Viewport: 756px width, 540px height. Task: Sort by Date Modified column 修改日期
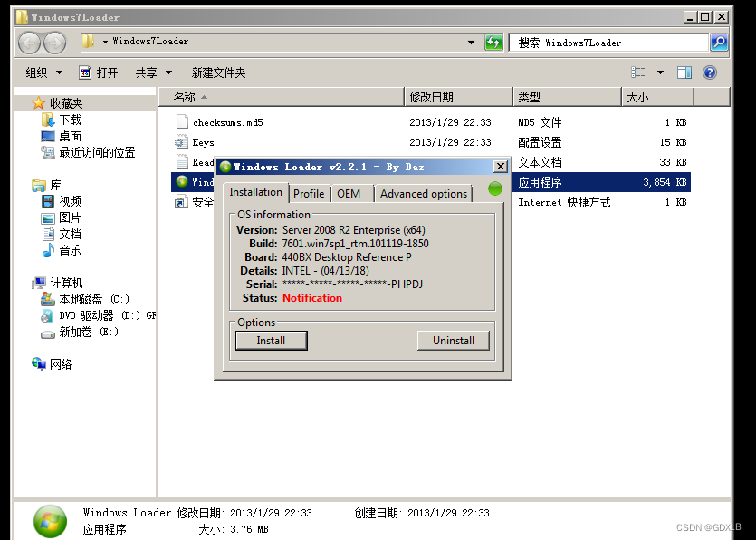(x=458, y=97)
